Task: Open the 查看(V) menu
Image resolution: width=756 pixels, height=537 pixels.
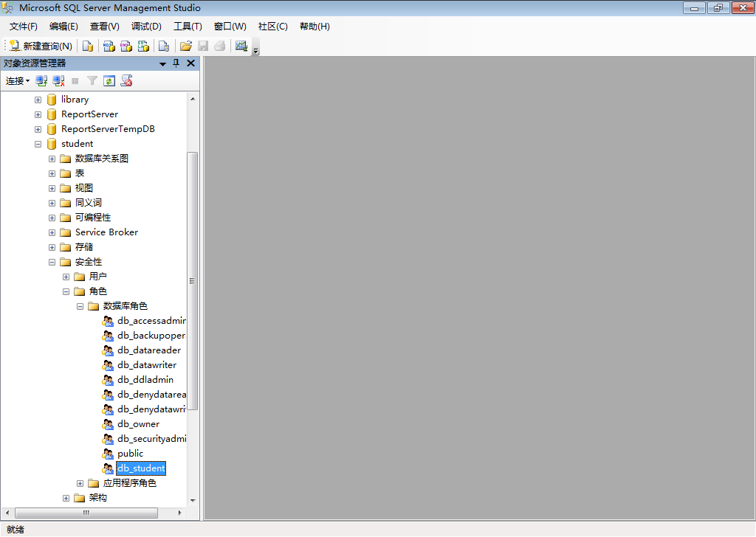Action: 105,27
